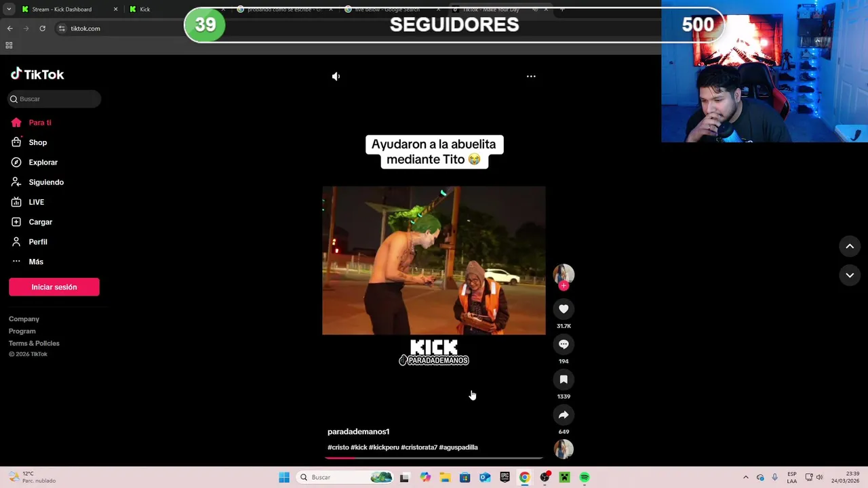Open the creator's avatar above the like button

(564, 274)
